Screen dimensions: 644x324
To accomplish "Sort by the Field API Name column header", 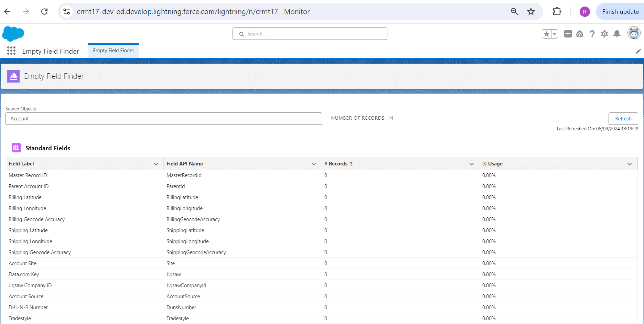I will click(x=185, y=164).
